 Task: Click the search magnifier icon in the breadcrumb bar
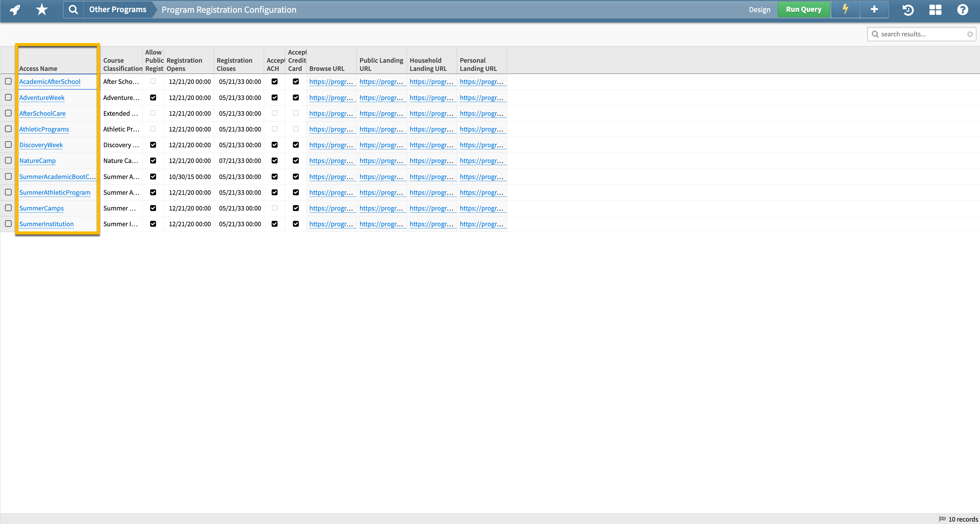(73, 9)
